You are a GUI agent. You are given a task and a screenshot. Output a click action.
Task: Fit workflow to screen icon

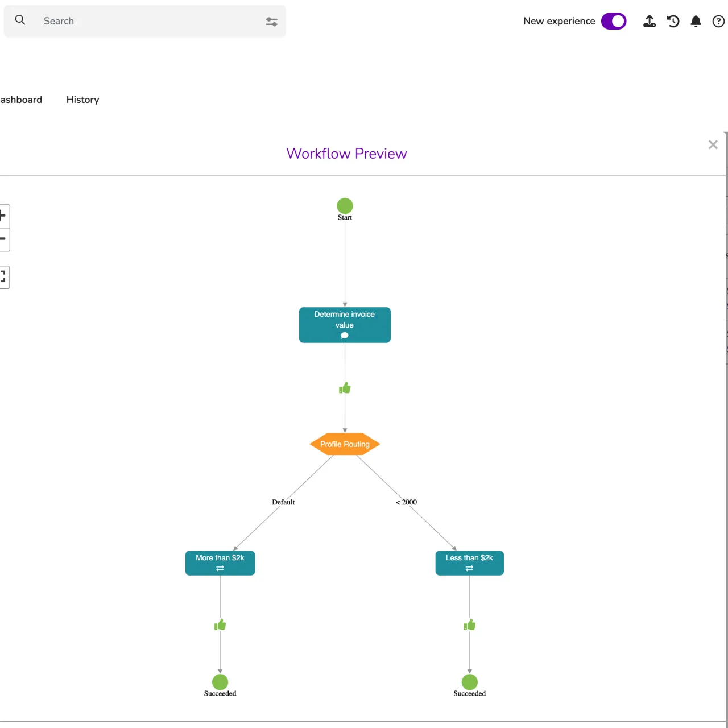tap(3, 277)
